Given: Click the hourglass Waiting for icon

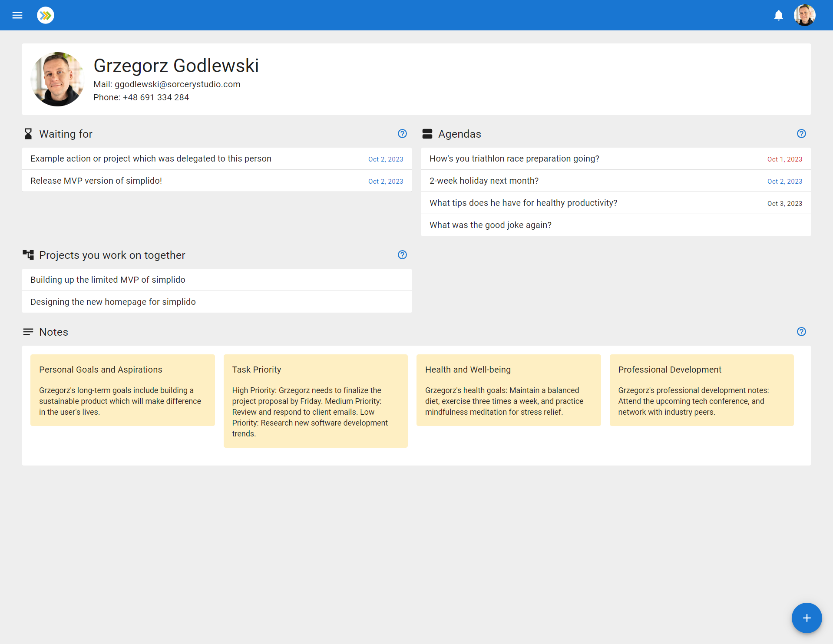Looking at the screenshot, I should (28, 134).
